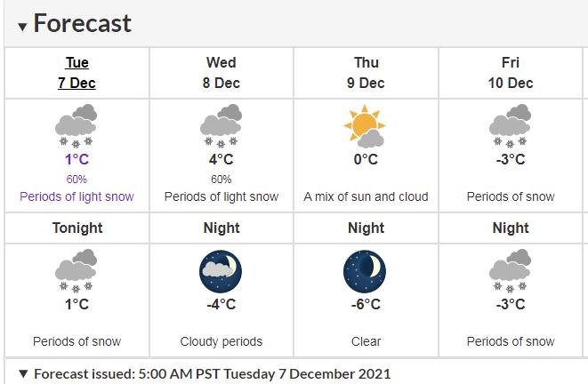Viewport: 588px width, 384px height.
Task: Click Wednesday night cloudy periods moon icon
Action: [x=221, y=270]
